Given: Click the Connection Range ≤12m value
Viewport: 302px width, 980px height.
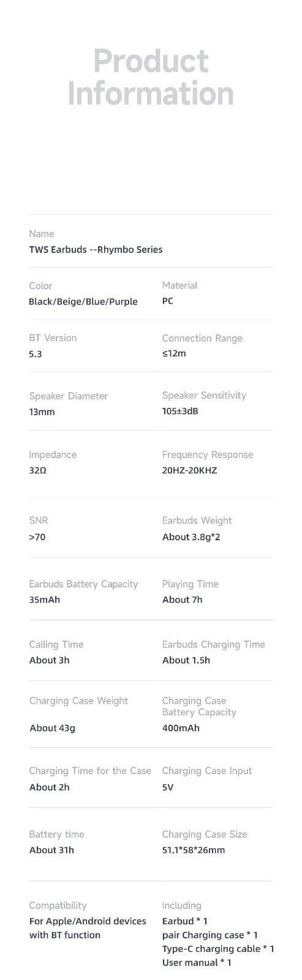Looking at the screenshot, I should click(174, 353).
